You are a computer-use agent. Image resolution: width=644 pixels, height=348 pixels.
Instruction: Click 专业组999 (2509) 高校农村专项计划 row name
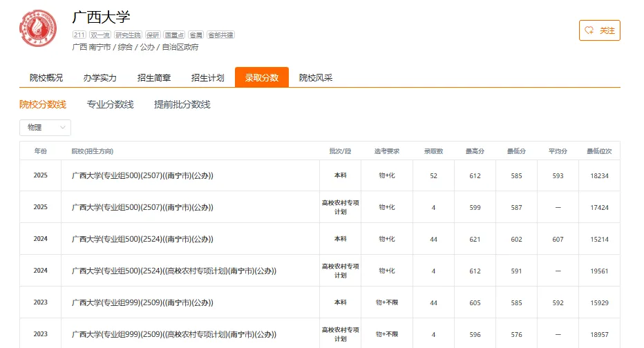pyautogui.click(x=174, y=334)
